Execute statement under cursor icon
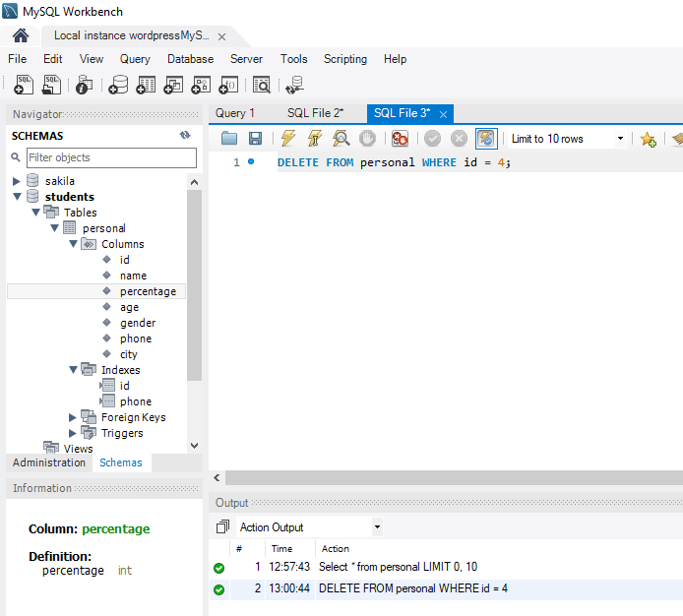The height and width of the screenshot is (616, 683). coord(315,139)
